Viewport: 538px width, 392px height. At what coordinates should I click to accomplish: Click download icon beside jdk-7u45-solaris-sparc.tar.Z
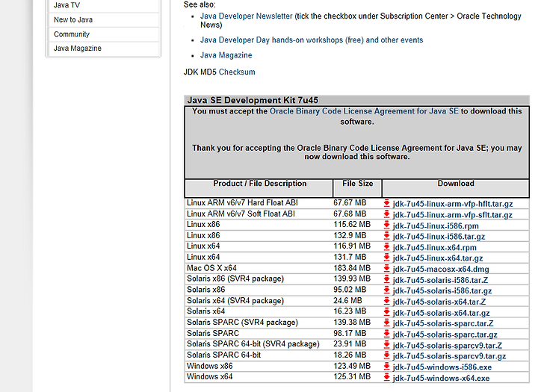pyautogui.click(x=387, y=323)
